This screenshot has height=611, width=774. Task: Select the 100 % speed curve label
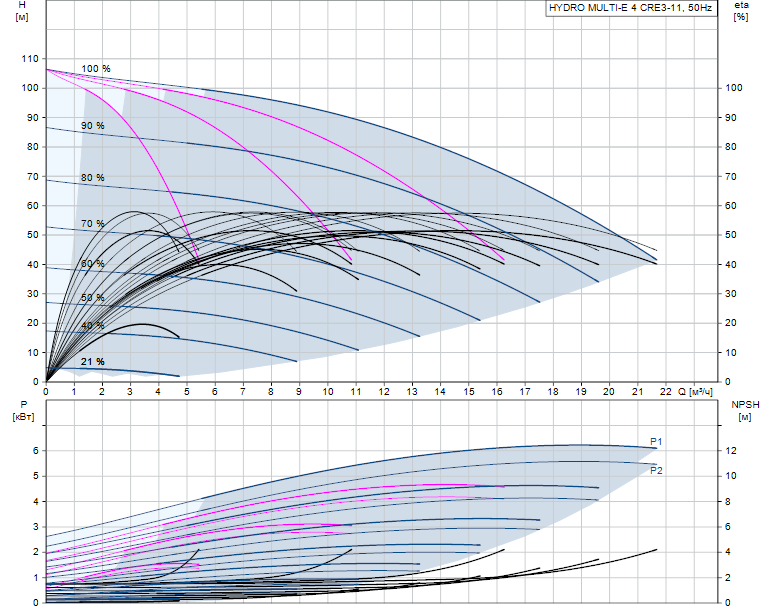(x=96, y=69)
